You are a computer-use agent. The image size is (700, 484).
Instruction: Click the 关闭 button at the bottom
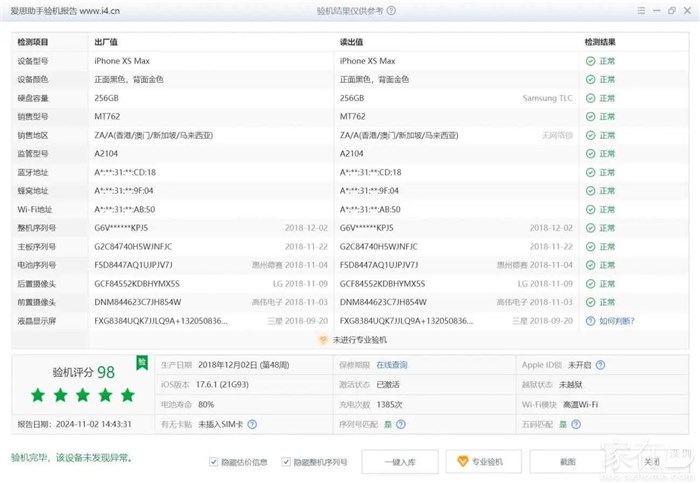point(651,462)
